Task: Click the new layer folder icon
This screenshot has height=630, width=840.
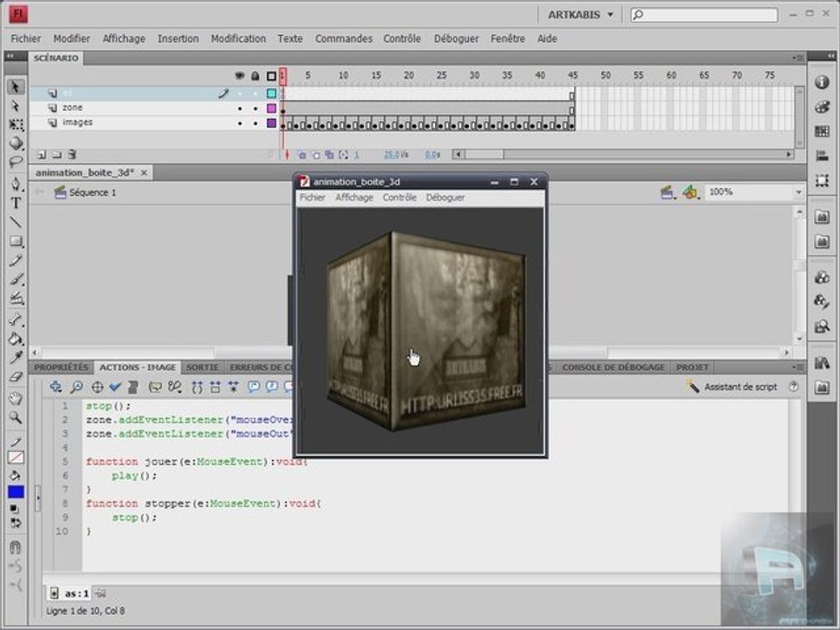Action: 56,155
